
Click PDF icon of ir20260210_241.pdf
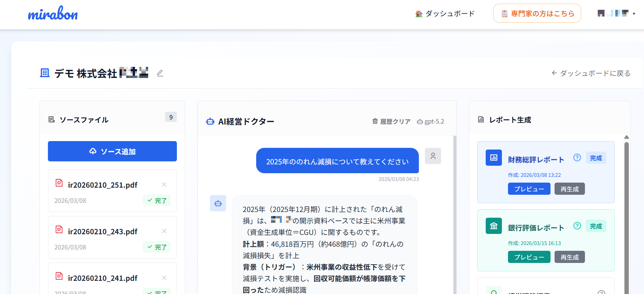point(59,276)
